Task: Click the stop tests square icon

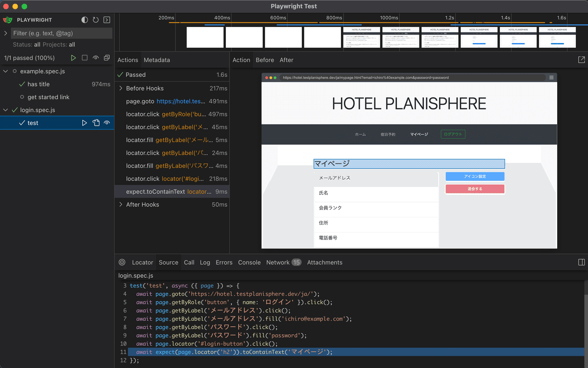Action: pyautogui.click(x=85, y=58)
